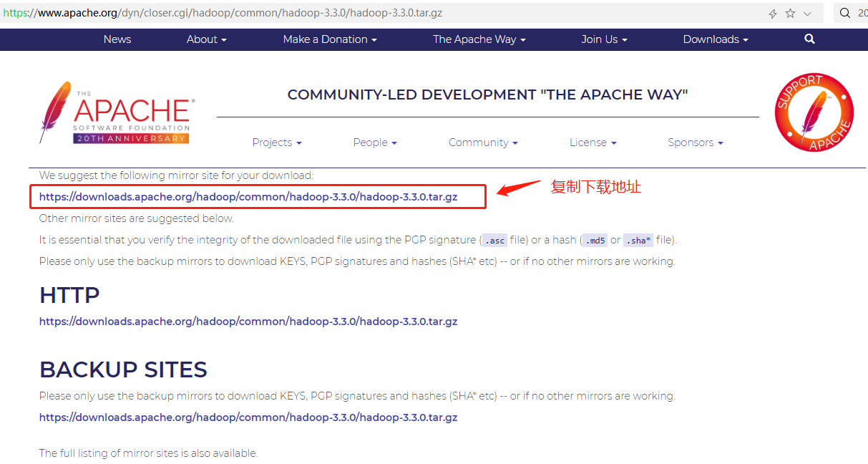This screenshot has width=868, height=464.
Task: Click 'We suggest the following mirror site' text
Action: tap(176, 175)
